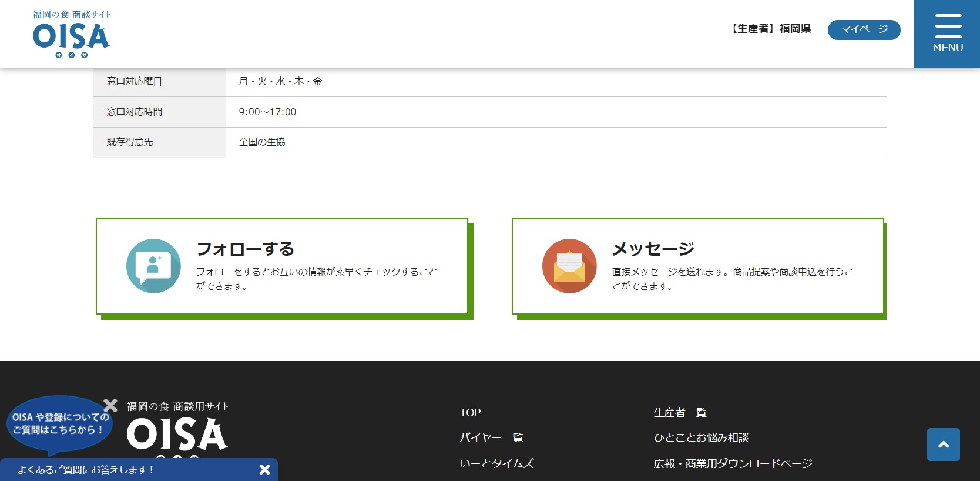Open マイページ button
Screen dimensions: 980x481
pyautogui.click(x=864, y=29)
